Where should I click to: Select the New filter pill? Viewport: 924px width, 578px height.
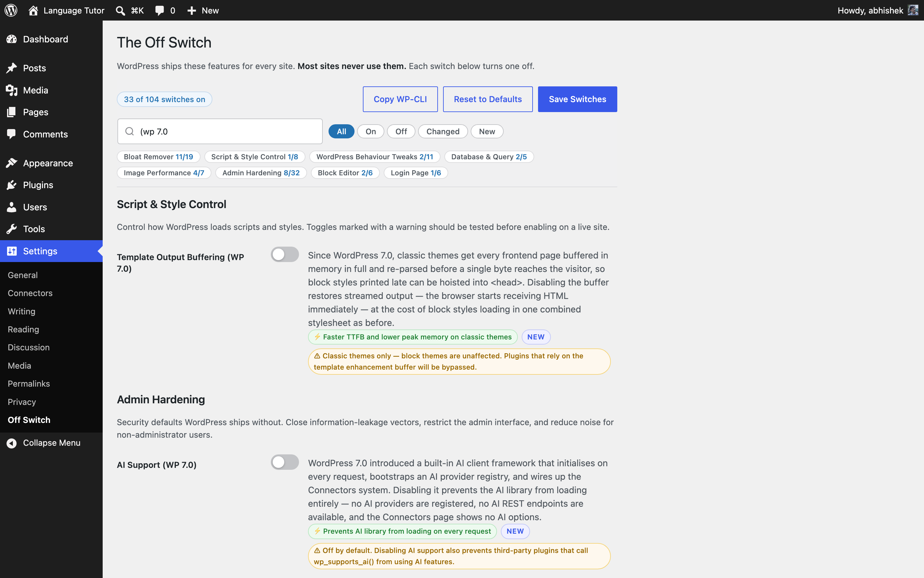pos(487,132)
